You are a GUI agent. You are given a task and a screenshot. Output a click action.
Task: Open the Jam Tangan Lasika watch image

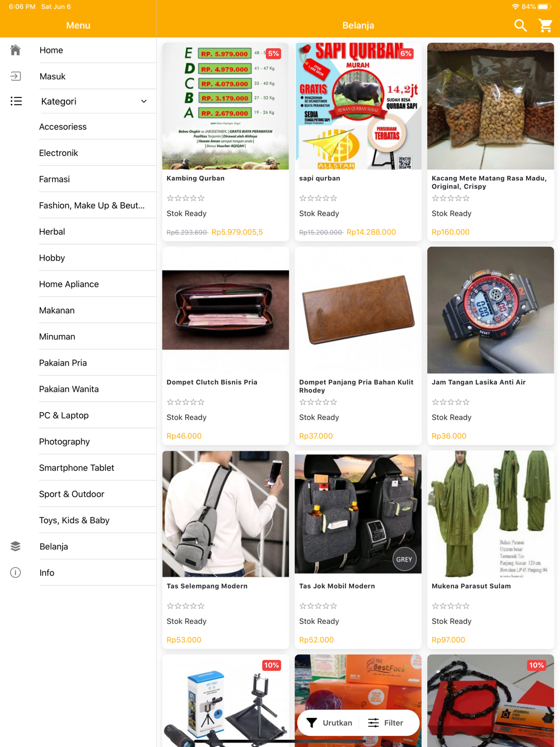pyautogui.click(x=491, y=310)
